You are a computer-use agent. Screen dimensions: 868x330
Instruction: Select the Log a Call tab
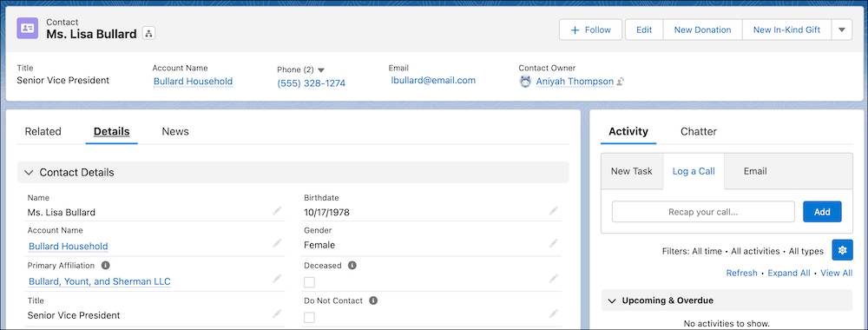click(694, 171)
